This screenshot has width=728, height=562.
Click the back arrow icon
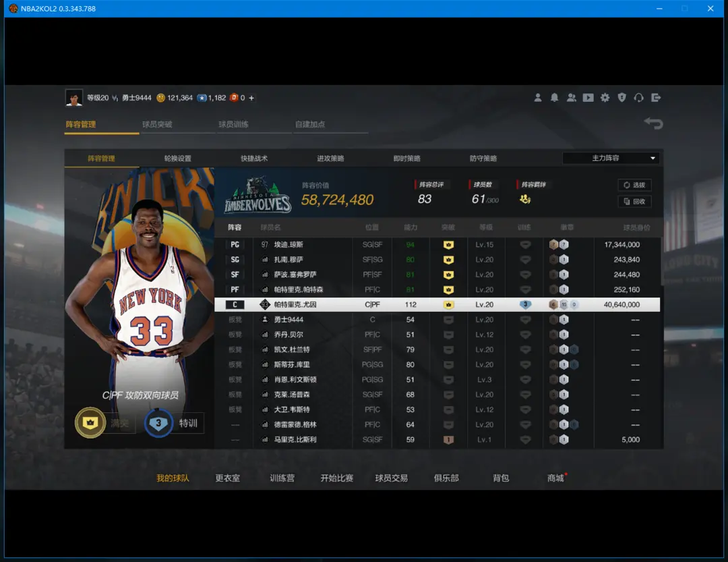[653, 123]
